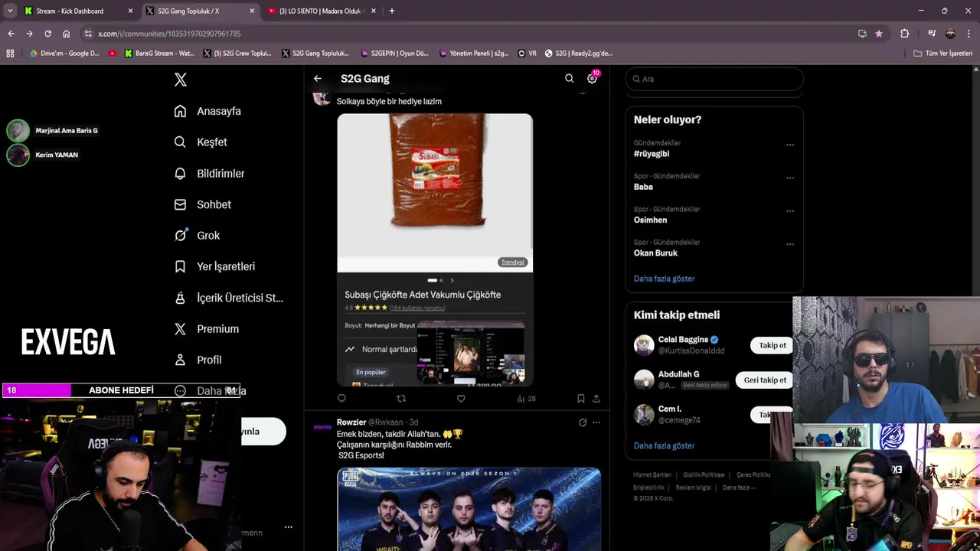Open çiğköfte product image in post

click(435, 249)
